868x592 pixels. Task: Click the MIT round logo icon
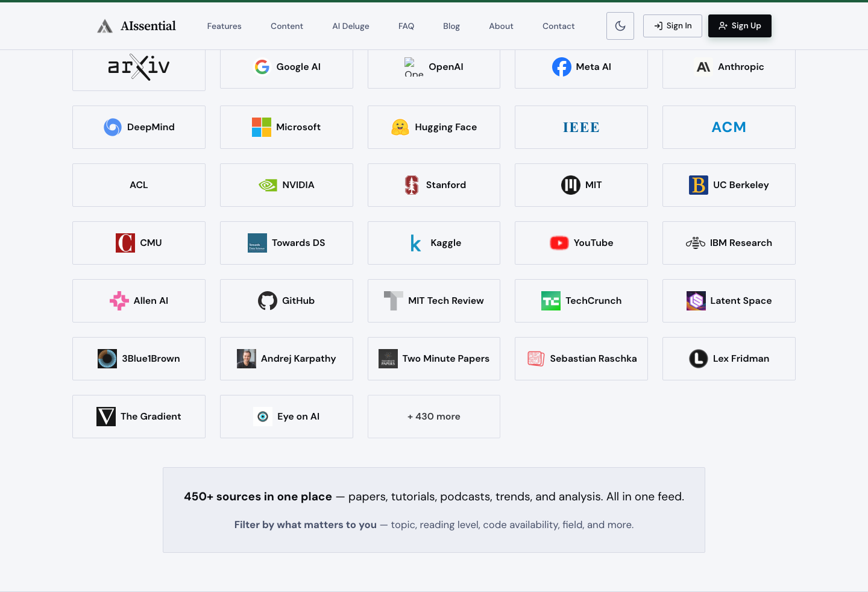pyautogui.click(x=571, y=185)
